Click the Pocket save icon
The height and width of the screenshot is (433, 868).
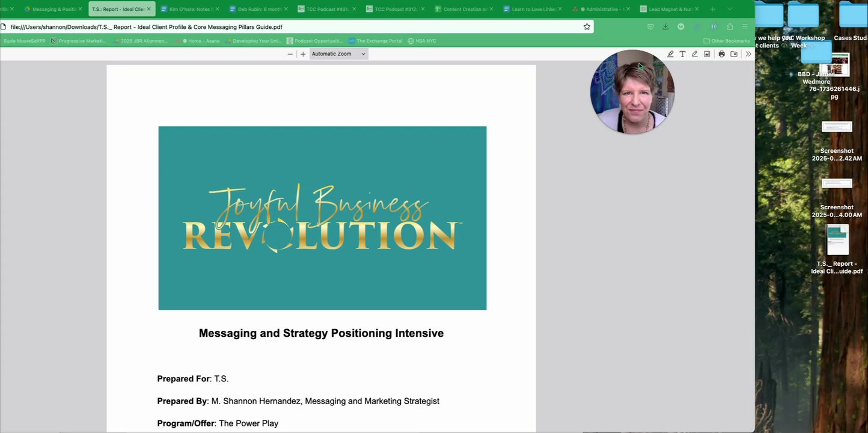650,26
